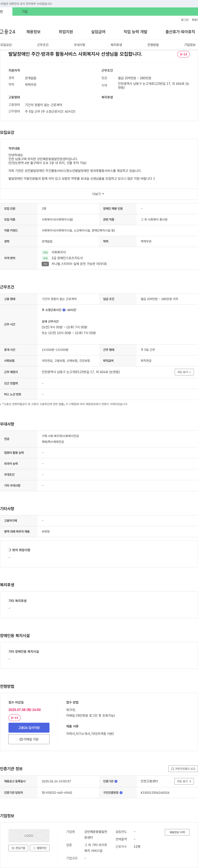
Task: Open the 취업지원 menu
Action: (66, 32)
